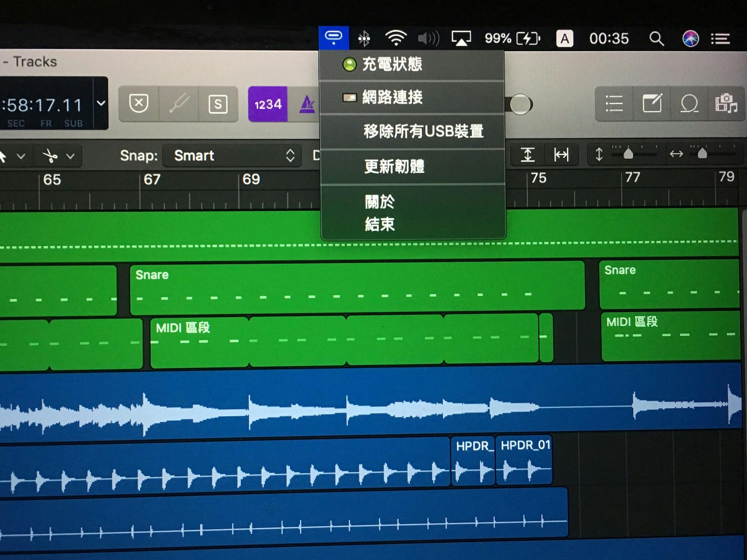Click the horizontal auto zoom icon
The width and height of the screenshot is (747, 560).
click(561, 154)
